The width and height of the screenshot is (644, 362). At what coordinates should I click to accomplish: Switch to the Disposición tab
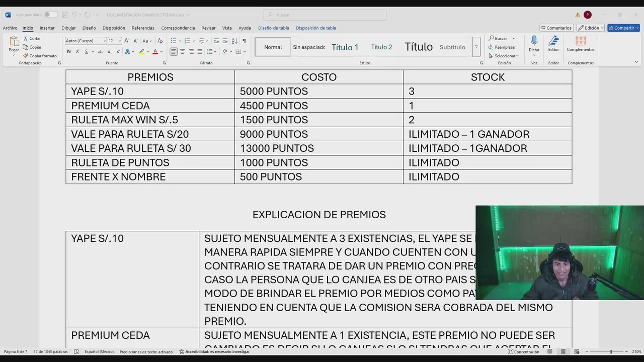click(x=114, y=28)
